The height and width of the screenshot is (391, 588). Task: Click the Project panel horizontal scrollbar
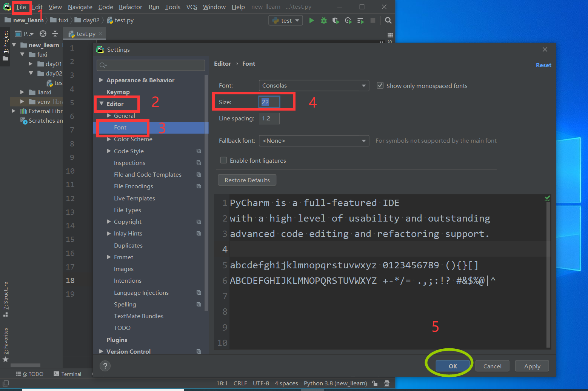(25, 365)
